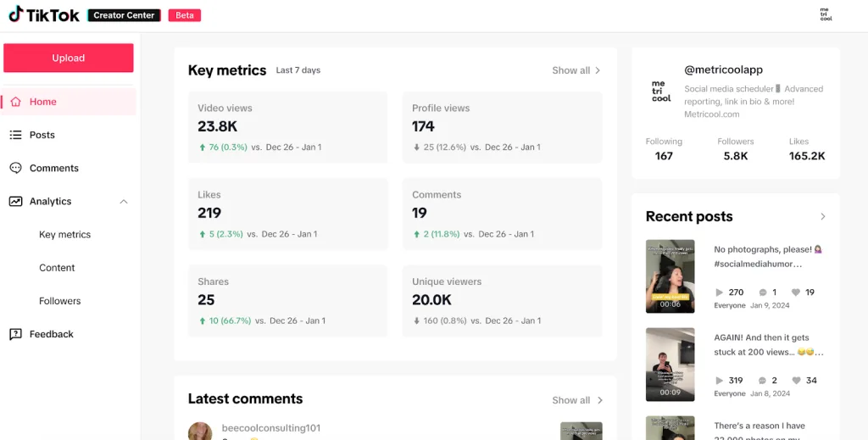Viewport: 868px width, 440px height.
Task: Click the green up arrow under Video views
Action: click(202, 148)
